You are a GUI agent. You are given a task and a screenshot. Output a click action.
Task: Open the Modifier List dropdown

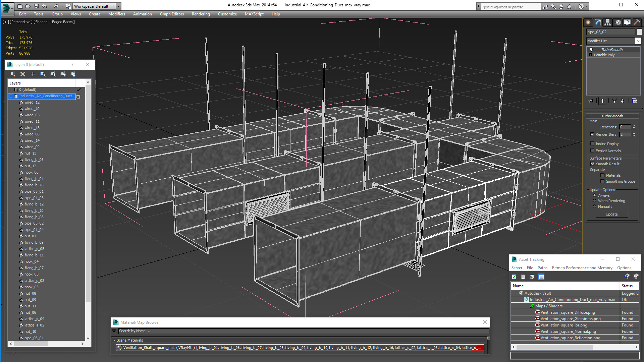638,41
